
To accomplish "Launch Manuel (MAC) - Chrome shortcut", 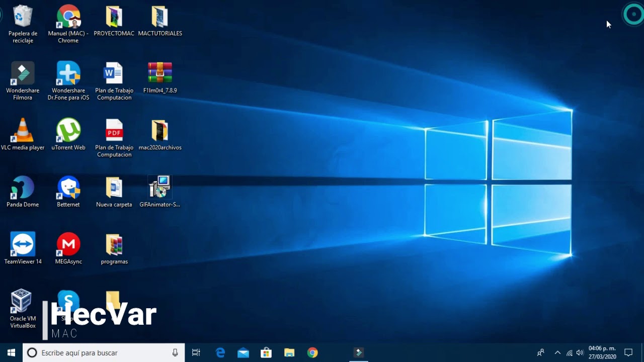I will coord(68,24).
